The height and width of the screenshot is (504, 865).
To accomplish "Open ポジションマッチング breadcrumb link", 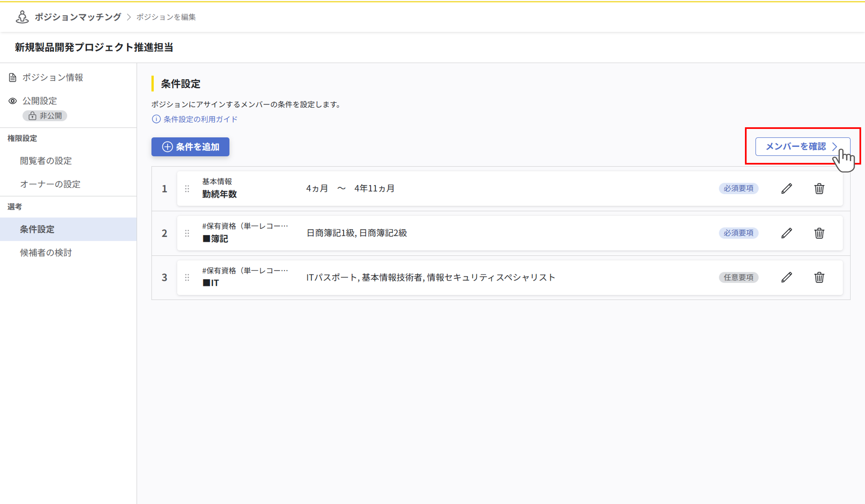I will pyautogui.click(x=78, y=17).
